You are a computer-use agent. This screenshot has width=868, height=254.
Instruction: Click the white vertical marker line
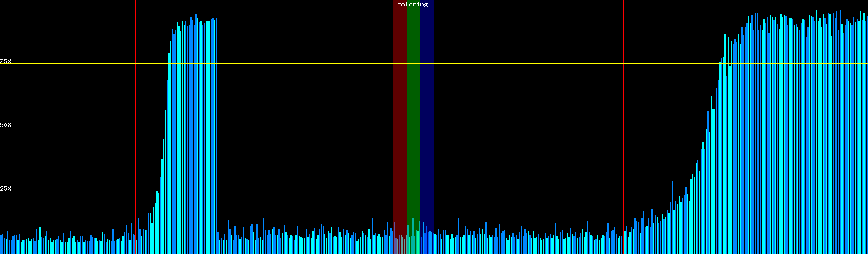click(217, 127)
